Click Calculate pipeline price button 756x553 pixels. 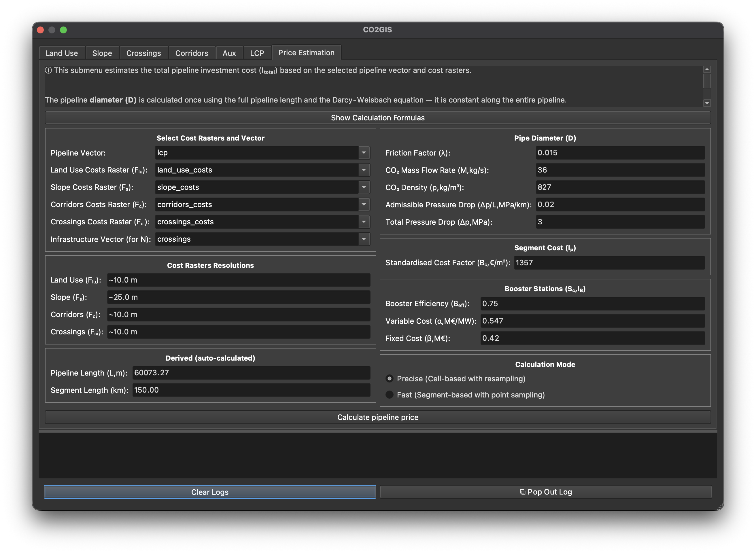point(378,417)
